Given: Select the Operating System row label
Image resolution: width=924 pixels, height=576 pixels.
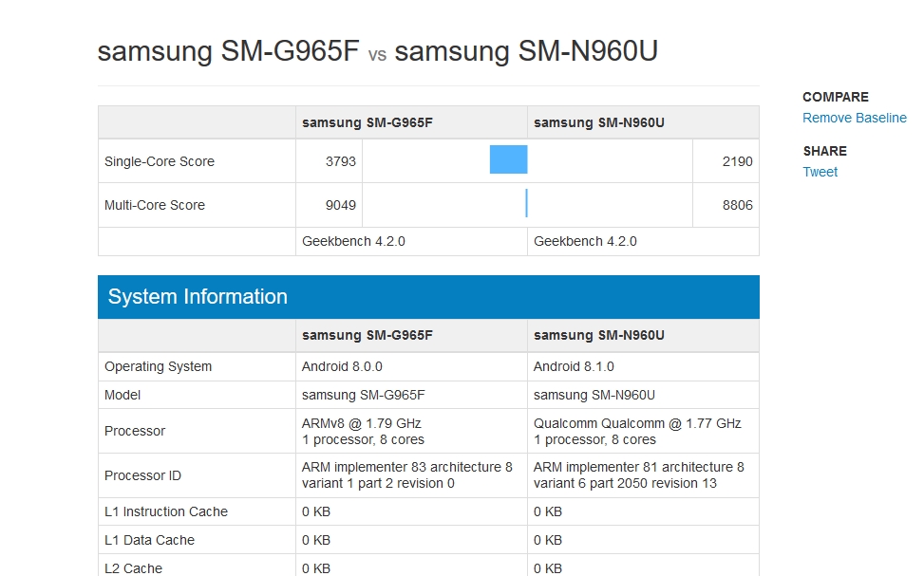Looking at the screenshot, I should tap(158, 366).
